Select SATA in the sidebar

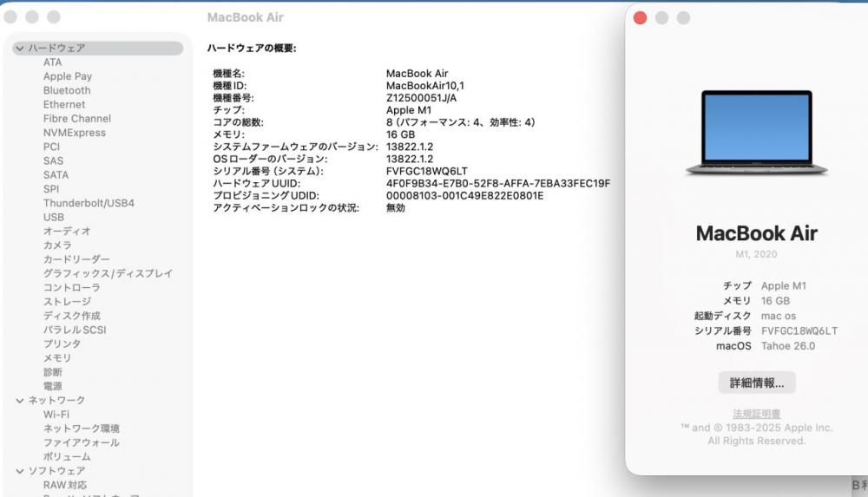pyautogui.click(x=56, y=175)
